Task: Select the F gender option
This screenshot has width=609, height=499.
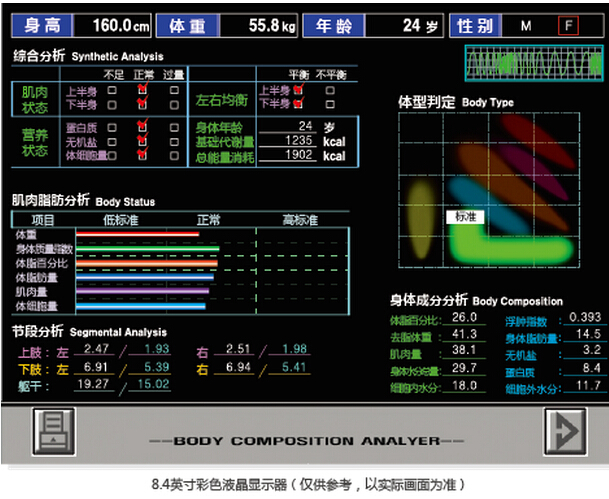Action: pos(568,25)
